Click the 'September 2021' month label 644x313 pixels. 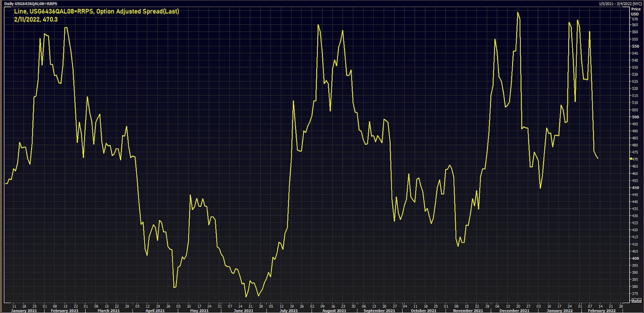[x=379, y=311]
